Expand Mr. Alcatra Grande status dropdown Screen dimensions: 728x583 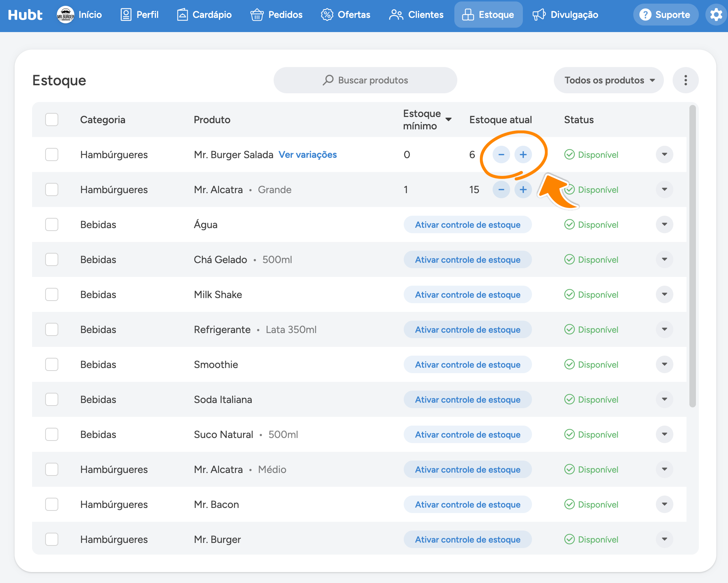(x=665, y=189)
